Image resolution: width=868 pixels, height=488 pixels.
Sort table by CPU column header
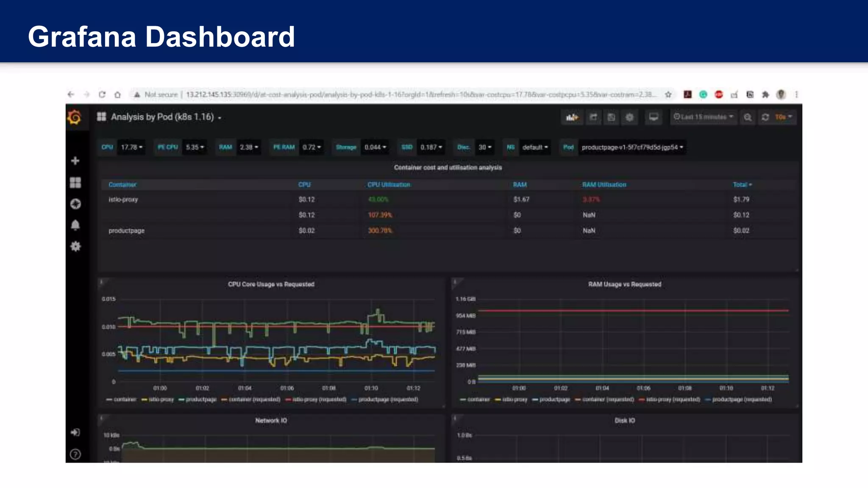[x=305, y=185]
